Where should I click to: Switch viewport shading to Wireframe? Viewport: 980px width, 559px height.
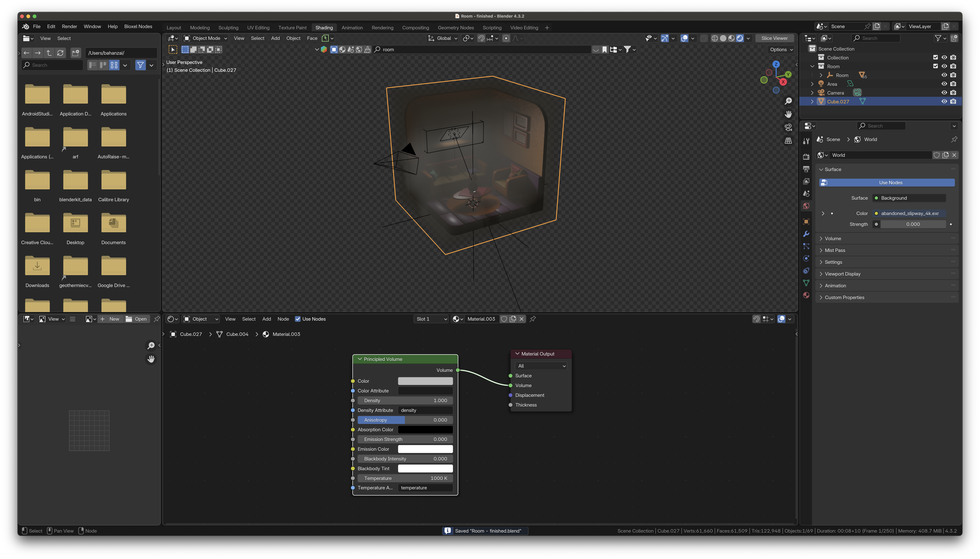pos(714,38)
